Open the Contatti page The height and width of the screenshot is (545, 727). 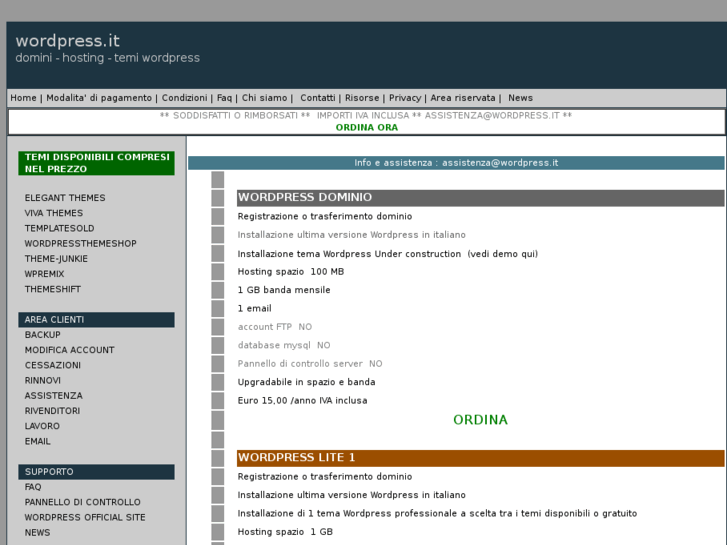coord(318,98)
